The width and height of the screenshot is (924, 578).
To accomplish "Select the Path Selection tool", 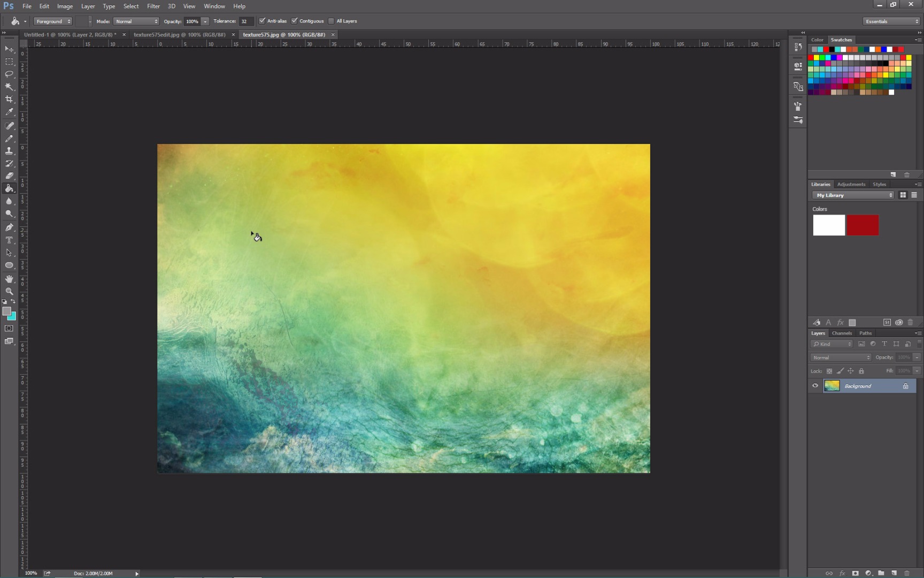I will [x=9, y=253].
